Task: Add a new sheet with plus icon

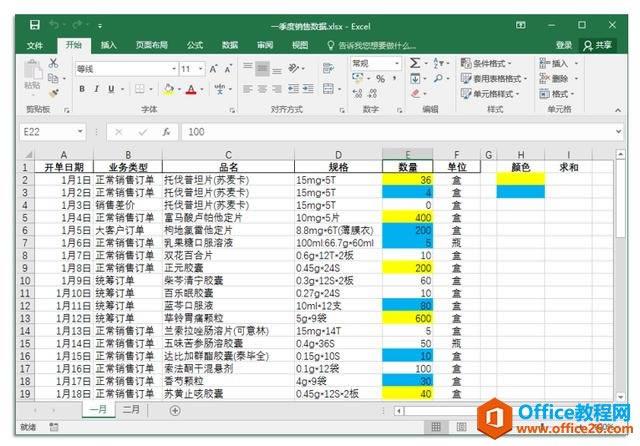Action: (175, 410)
